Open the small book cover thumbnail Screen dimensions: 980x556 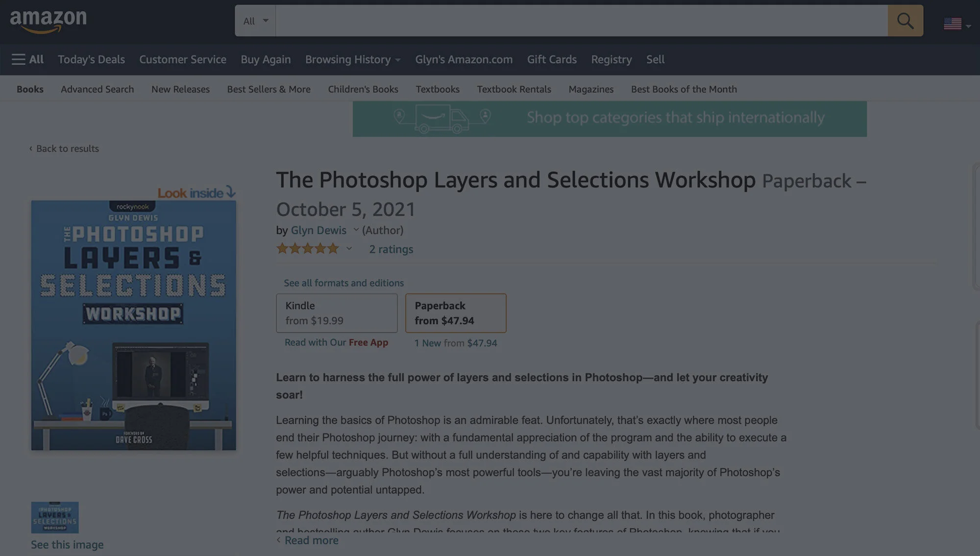click(x=55, y=517)
